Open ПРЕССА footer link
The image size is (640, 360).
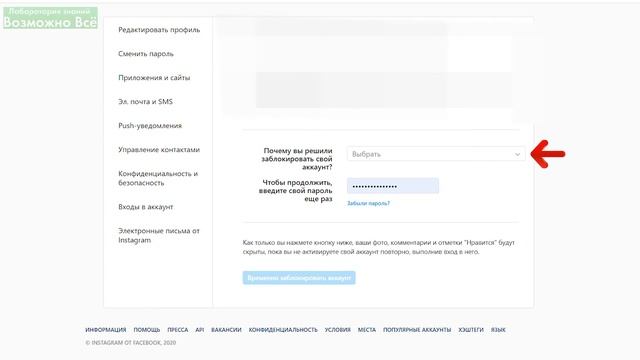(178, 330)
